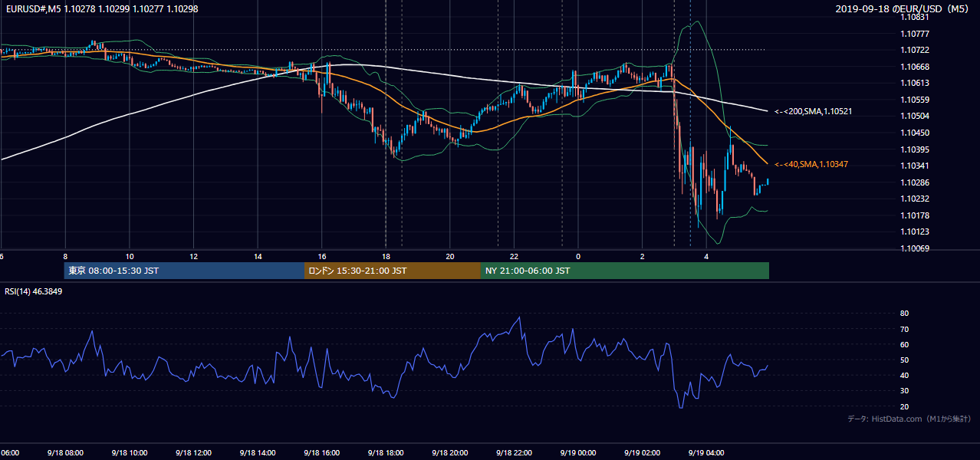
Task: Click hour label 10 under price chart
Action: coord(130,256)
